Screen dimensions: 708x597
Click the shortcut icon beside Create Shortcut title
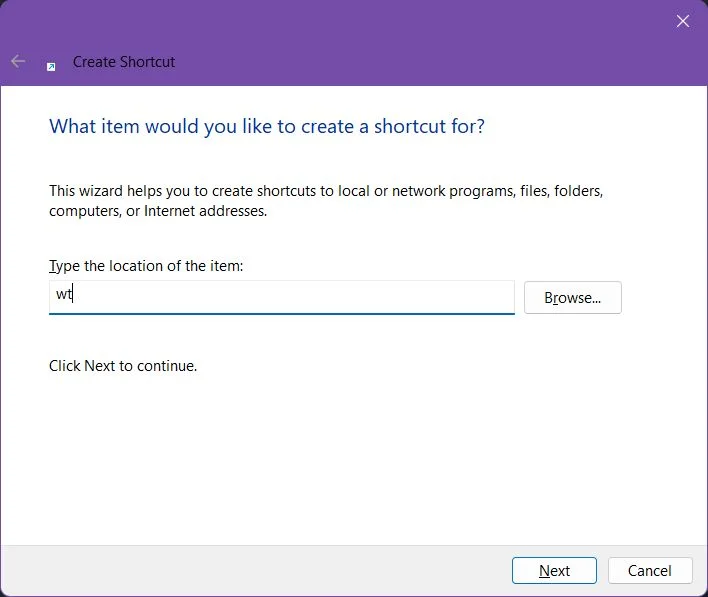click(51, 67)
